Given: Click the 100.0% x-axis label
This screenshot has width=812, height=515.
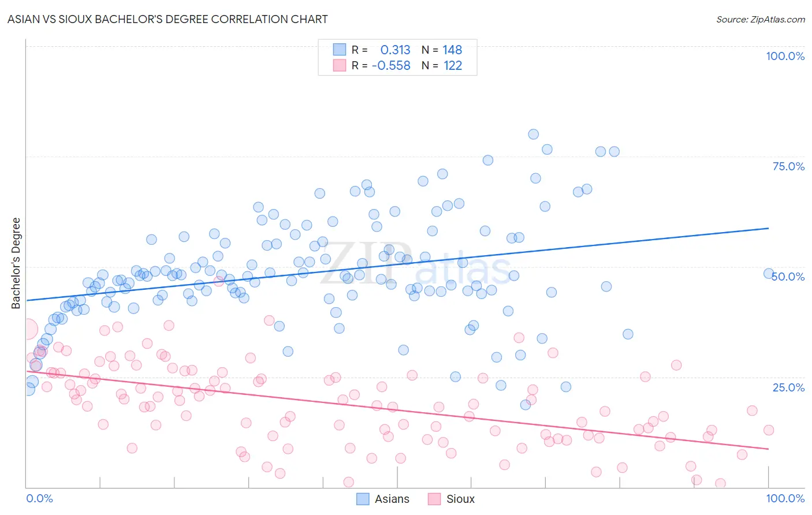Looking at the screenshot, I should (785, 498).
